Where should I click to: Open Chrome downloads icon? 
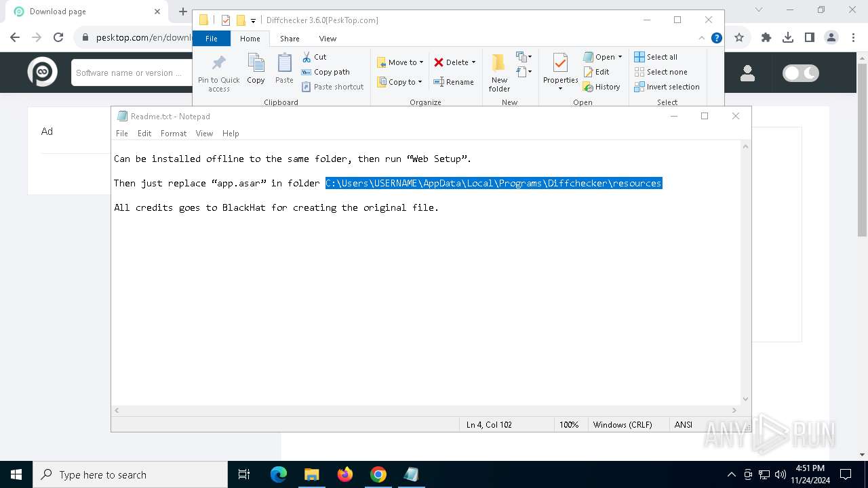point(788,37)
